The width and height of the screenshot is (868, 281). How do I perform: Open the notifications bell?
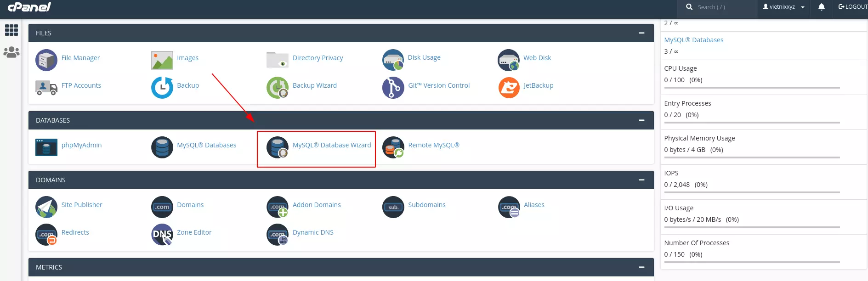click(x=822, y=7)
